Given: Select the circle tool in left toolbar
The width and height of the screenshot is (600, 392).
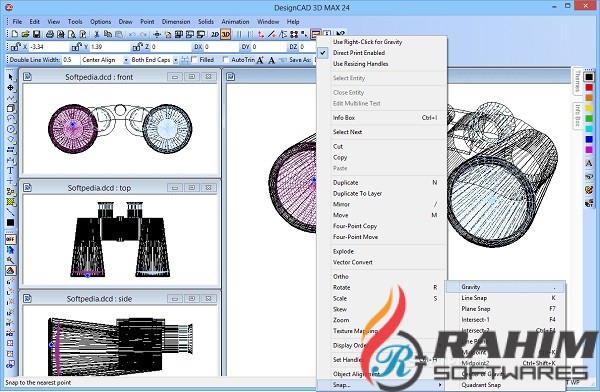Looking at the screenshot, I should pos(11,129).
